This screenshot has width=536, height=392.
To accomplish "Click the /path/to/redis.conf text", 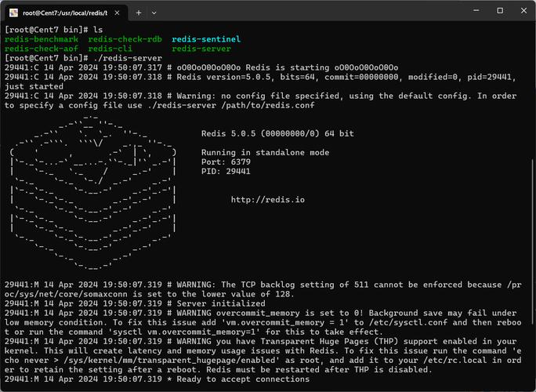I will coord(268,105).
